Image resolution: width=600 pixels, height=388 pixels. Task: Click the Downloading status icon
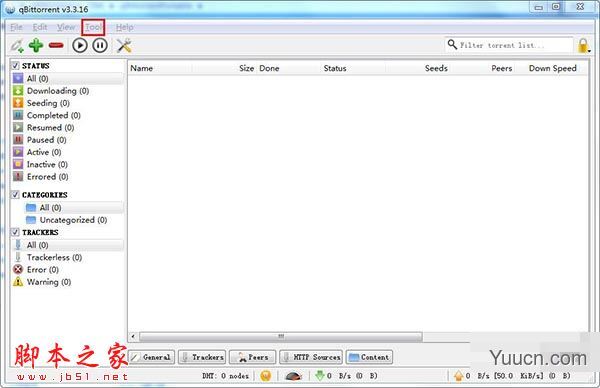(18, 91)
